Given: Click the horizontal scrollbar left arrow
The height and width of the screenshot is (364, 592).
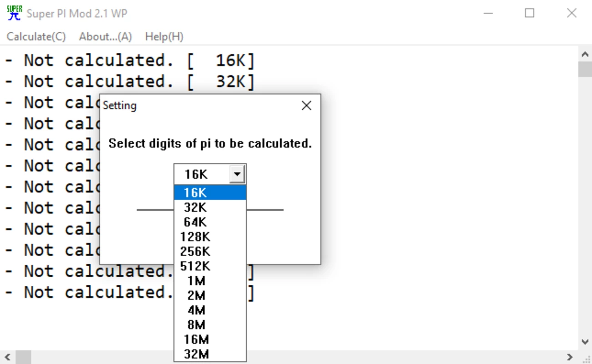Looking at the screenshot, I should click(7, 357).
